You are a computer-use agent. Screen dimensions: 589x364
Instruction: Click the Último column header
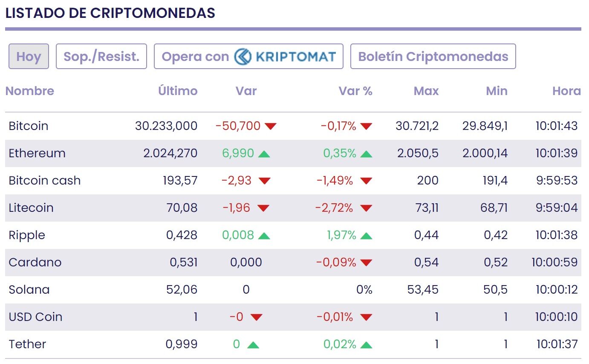coord(178,91)
